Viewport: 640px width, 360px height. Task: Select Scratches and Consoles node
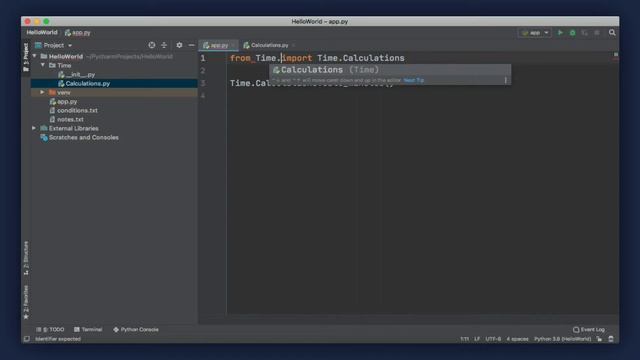point(80,137)
